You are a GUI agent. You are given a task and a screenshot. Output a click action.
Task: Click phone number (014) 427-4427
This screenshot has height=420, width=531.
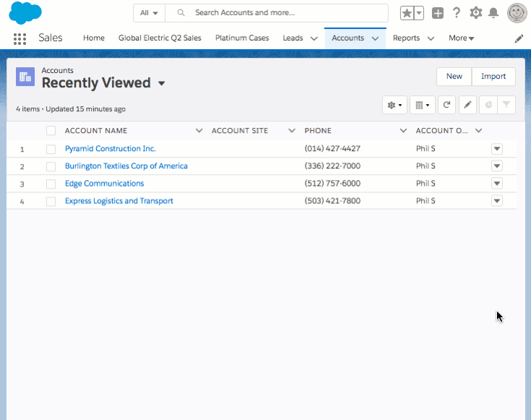pyautogui.click(x=332, y=148)
